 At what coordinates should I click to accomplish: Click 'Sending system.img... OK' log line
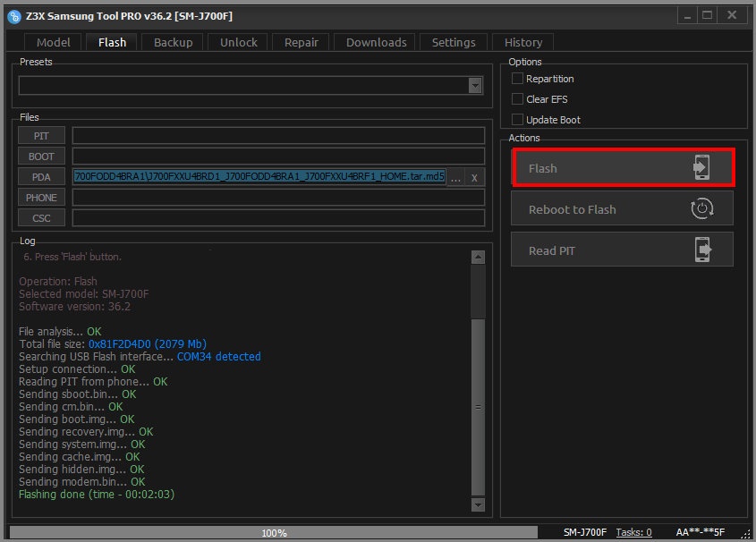coord(82,445)
